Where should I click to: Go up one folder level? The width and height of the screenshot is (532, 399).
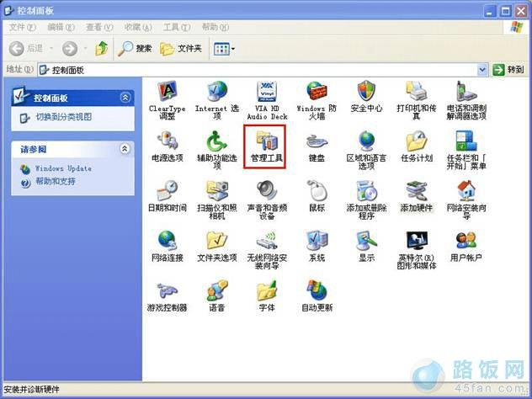(101, 49)
